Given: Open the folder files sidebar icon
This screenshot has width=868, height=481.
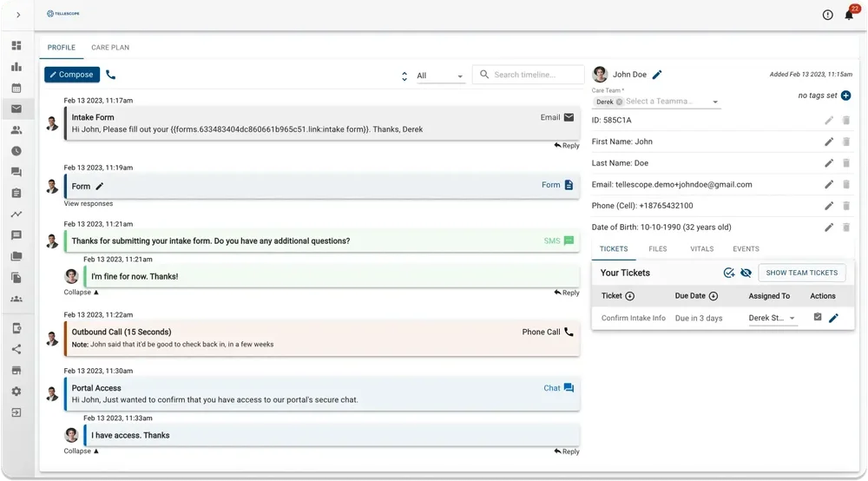Looking at the screenshot, I should [x=16, y=256].
